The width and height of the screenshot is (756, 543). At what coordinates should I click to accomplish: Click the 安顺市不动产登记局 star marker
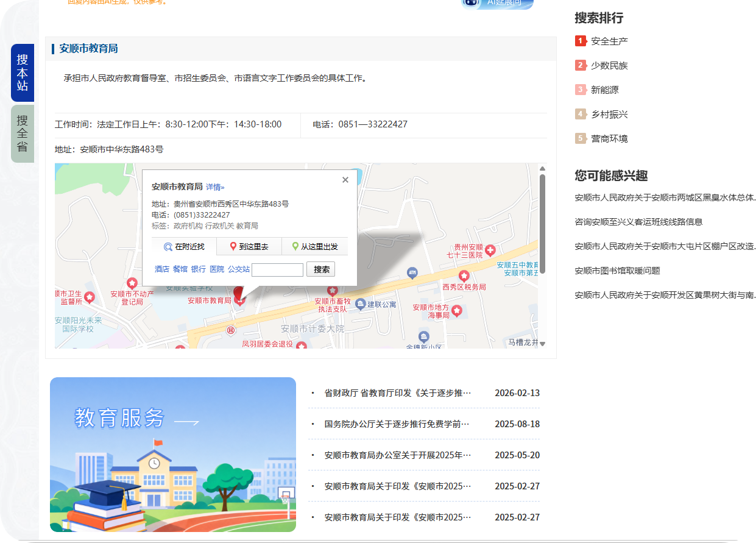click(x=132, y=283)
